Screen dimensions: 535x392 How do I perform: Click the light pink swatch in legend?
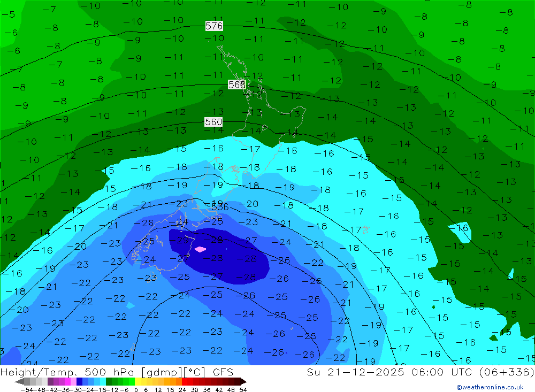[73, 382]
